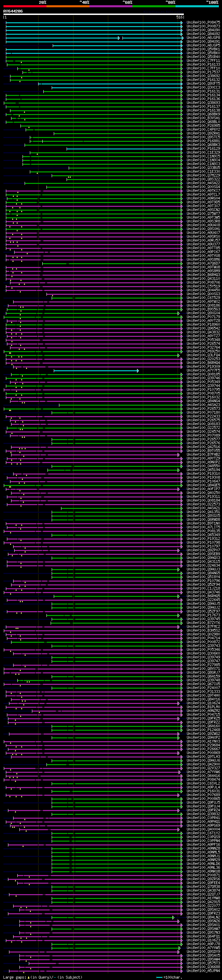Select hit label UniRef100_A0FIP7
222x980 pixels.
click(203, 489)
